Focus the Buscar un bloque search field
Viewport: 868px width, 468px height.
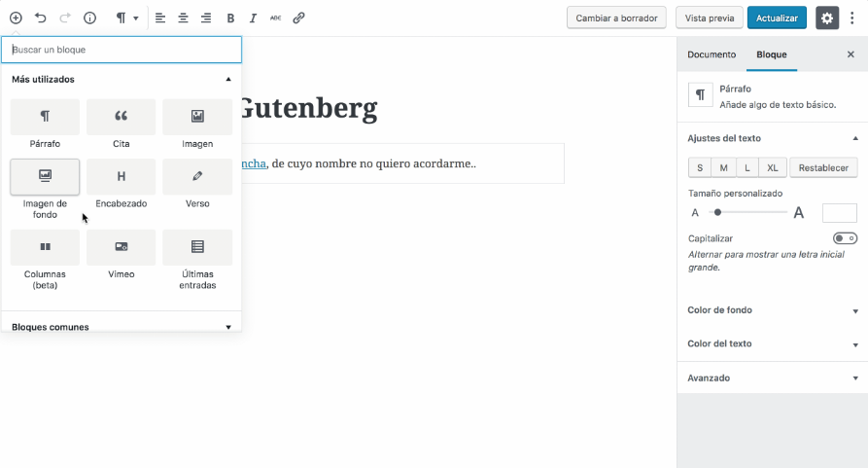[x=122, y=50]
